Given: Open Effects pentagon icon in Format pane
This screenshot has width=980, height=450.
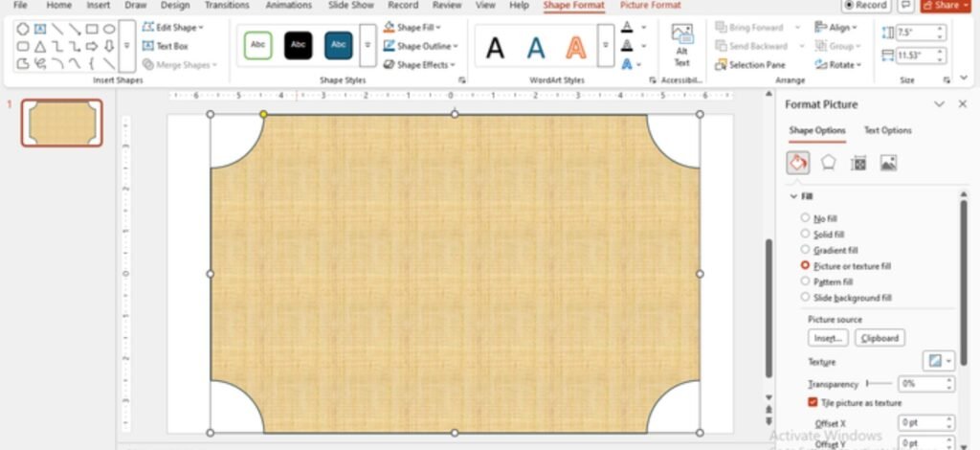Looking at the screenshot, I should pyautogui.click(x=828, y=163).
